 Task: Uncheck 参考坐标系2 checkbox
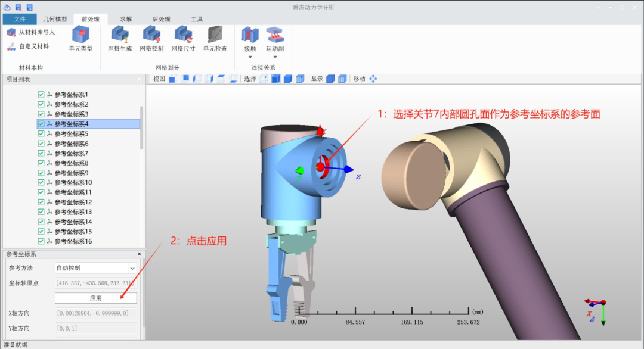tap(41, 104)
